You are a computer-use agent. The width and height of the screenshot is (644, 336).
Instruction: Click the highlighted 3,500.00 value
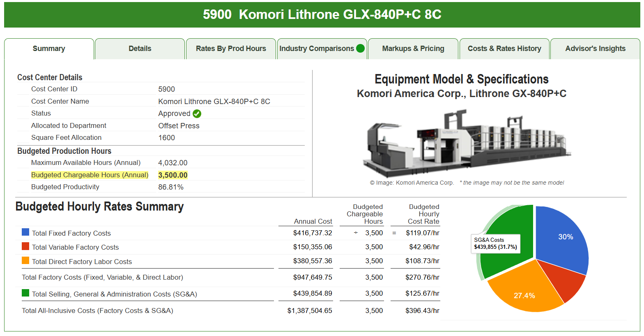coord(173,175)
